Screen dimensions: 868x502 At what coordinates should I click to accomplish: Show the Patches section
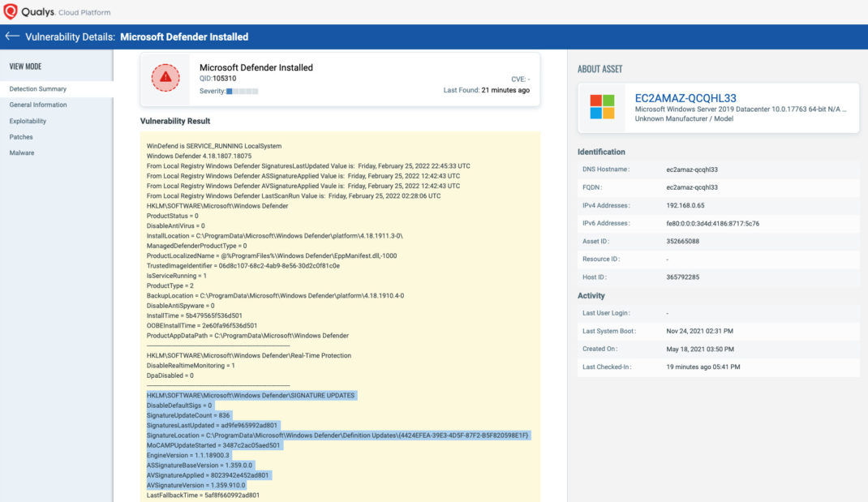pos(21,137)
